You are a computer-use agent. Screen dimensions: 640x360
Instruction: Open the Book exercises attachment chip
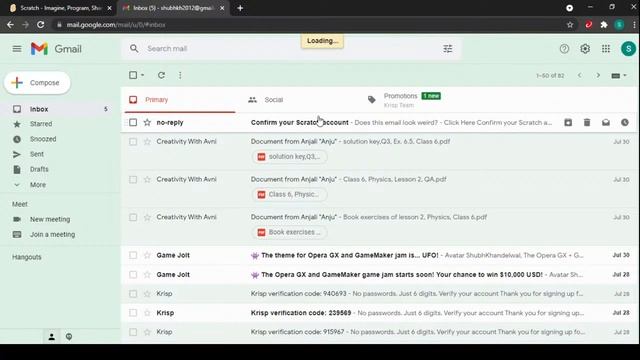tap(289, 232)
